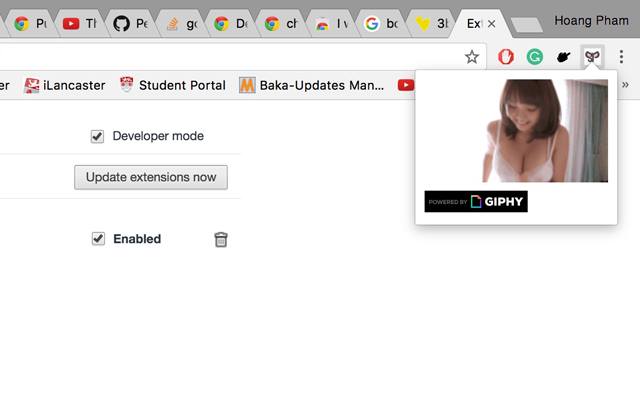Open the Baka-Updates Manga bookmark

click(x=311, y=85)
